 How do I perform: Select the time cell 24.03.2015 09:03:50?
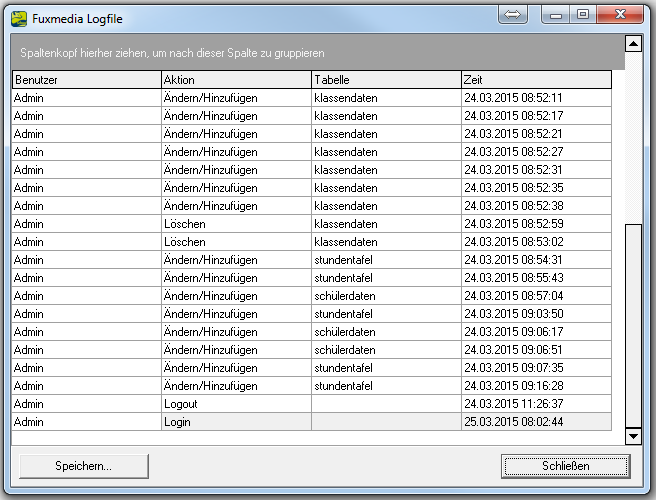click(536, 313)
